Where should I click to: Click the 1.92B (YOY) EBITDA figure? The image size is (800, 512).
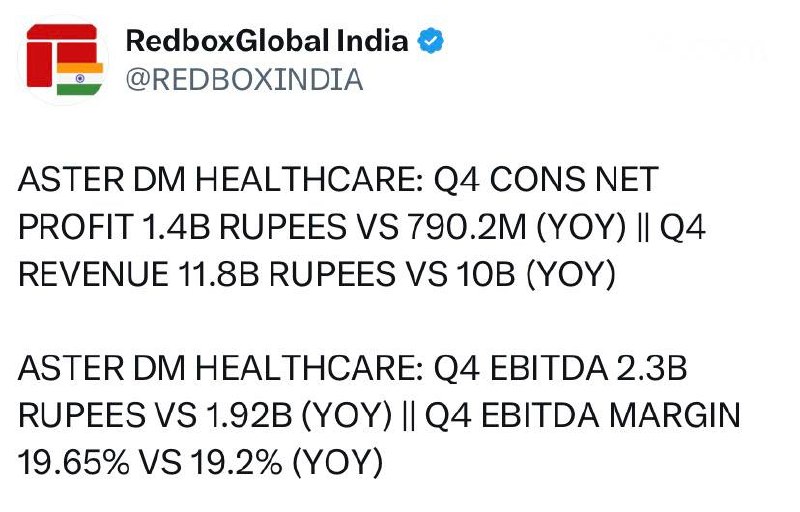point(299,415)
